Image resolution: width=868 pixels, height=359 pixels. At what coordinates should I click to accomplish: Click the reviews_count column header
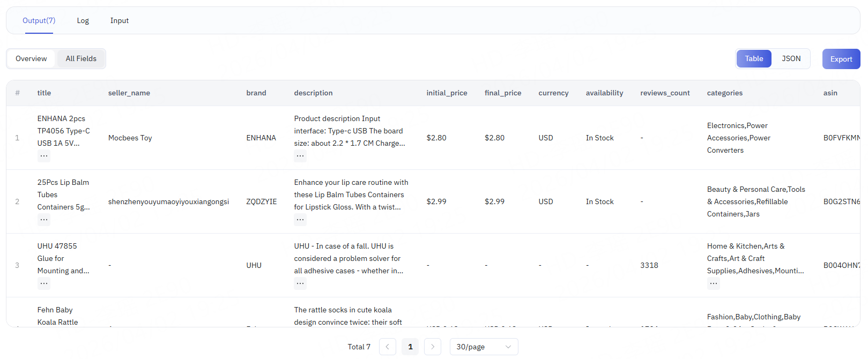[665, 93]
